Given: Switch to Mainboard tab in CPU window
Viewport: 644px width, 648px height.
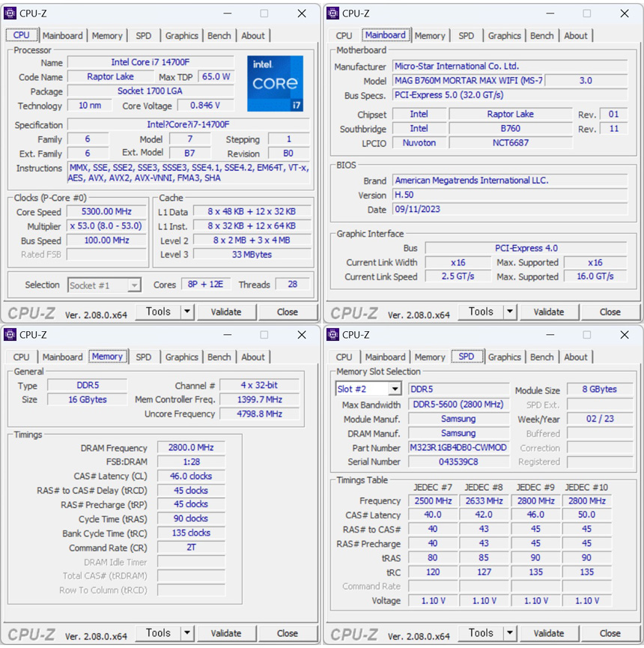Looking at the screenshot, I should (62, 35).
